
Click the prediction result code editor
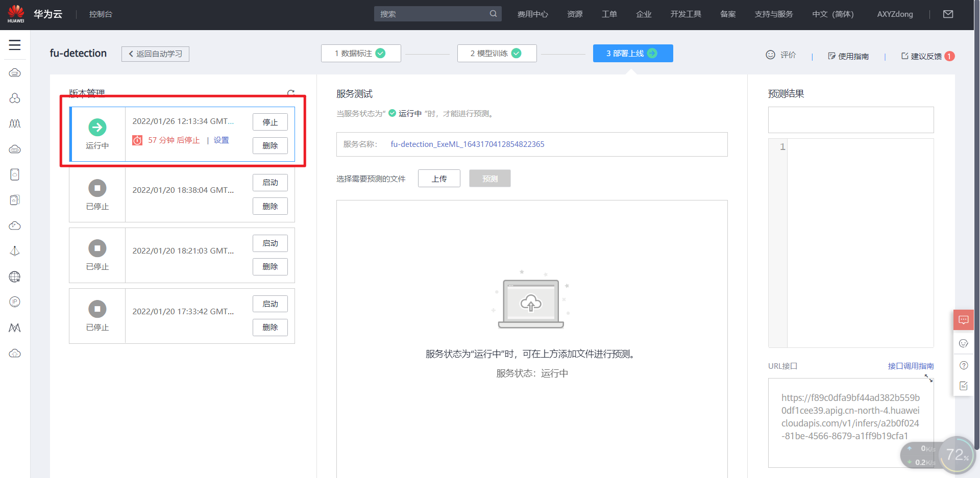pyautogui.click(x=851, y=243)
